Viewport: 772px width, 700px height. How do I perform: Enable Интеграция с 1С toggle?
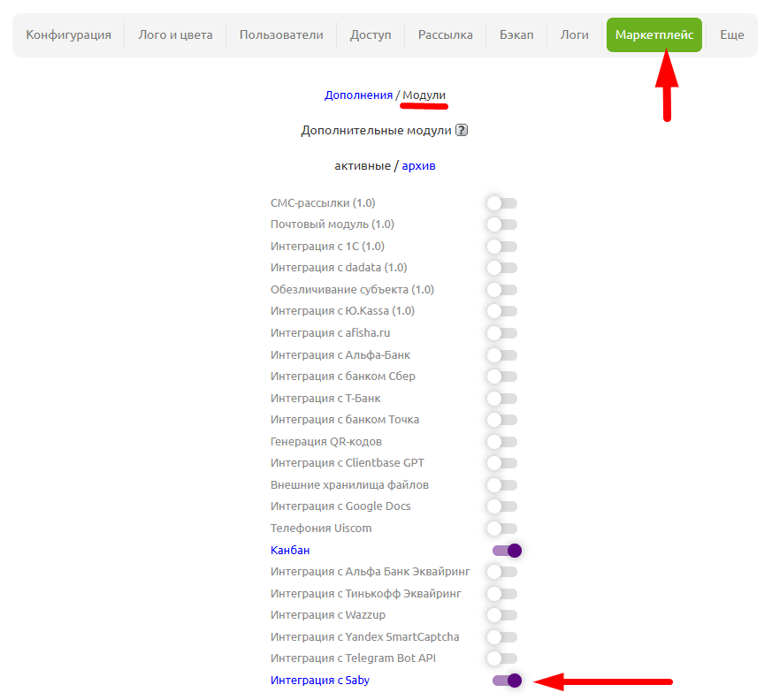[501, 247]
